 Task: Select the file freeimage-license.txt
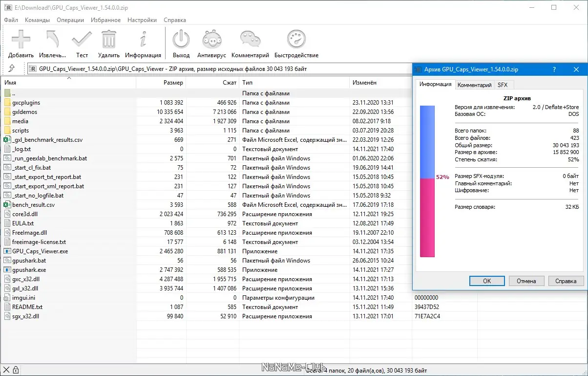[x=39, y=242]
